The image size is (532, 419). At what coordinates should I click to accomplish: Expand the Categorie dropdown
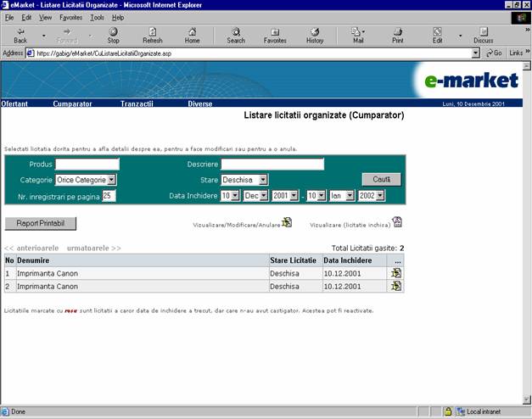[111, 180]
